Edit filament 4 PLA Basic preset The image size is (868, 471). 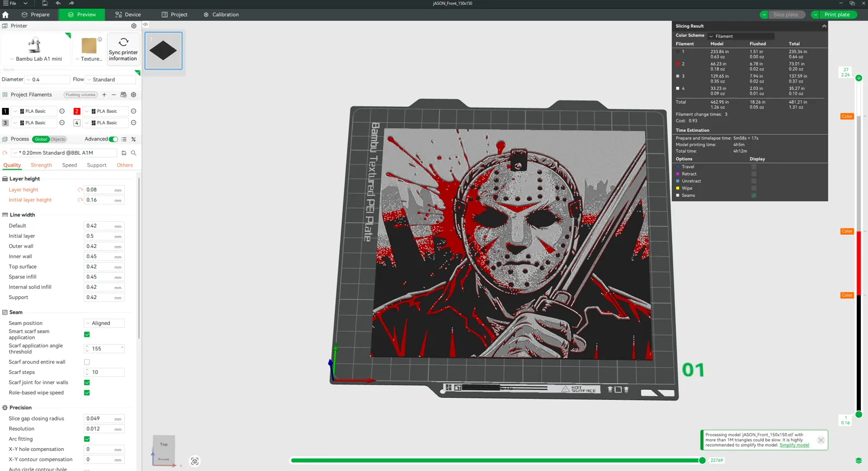coord(133,123)
